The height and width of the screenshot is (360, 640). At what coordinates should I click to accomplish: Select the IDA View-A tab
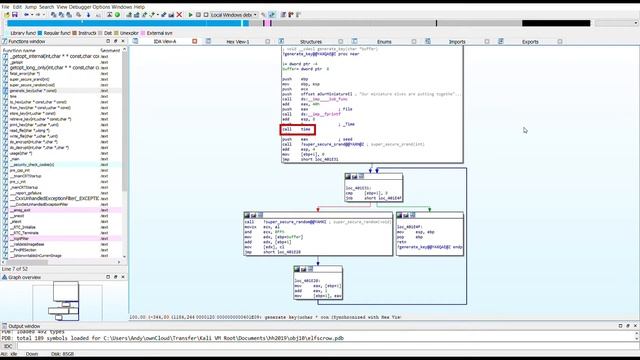pyautogui.click(x=165, y=42)
